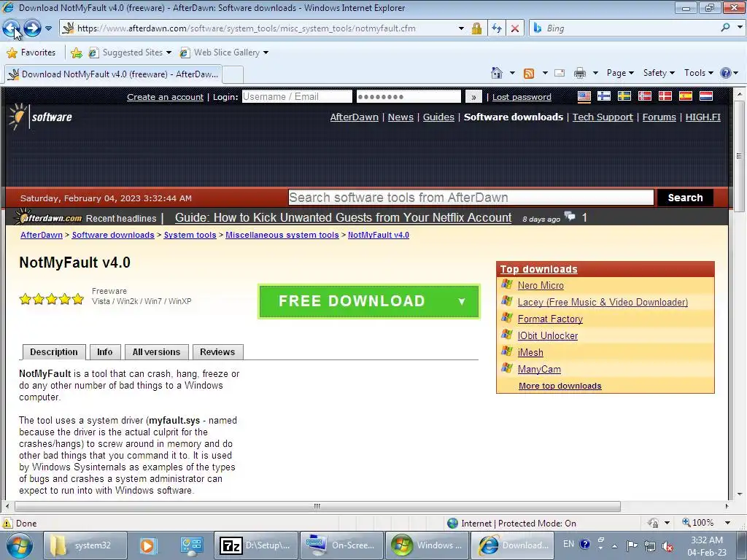Image resolution: width=747 pixels, height=560 pixels.
Task: Open the 7-Zip D:\Setup taskbar button
Action: (256, 545)
